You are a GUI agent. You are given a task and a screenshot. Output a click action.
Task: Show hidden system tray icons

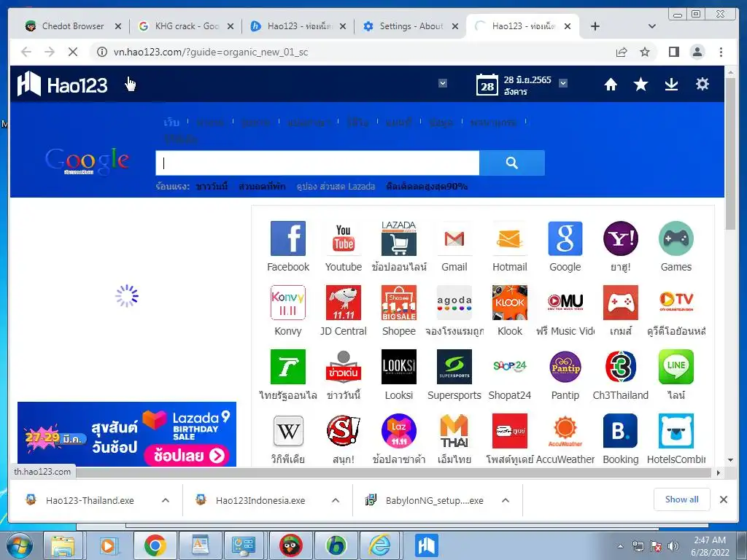(620, 546)
